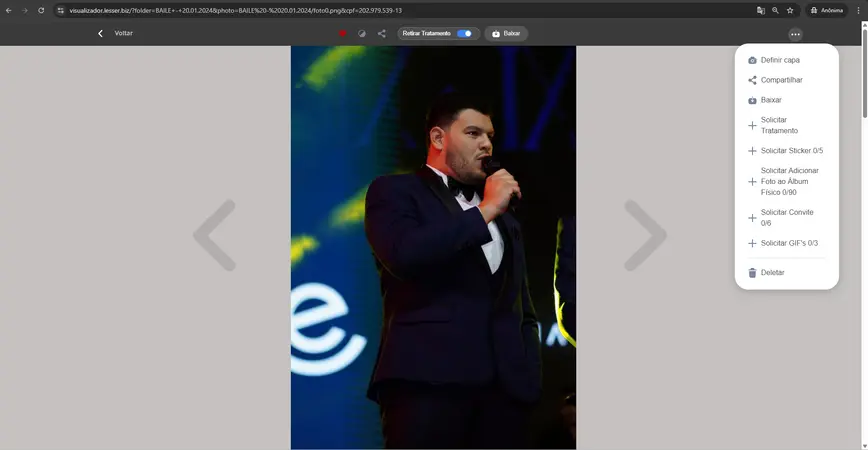The height and width of the screenshot is (450, 868).
Task: Request adding photo to Álbum Físico
Action: [789, 181]
